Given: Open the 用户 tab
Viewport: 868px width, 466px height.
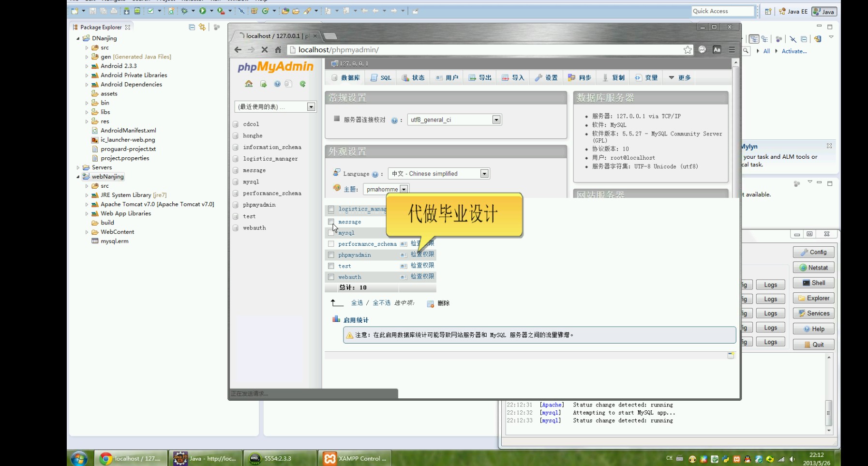Looking at the screenshot, I should coord(447,77).
